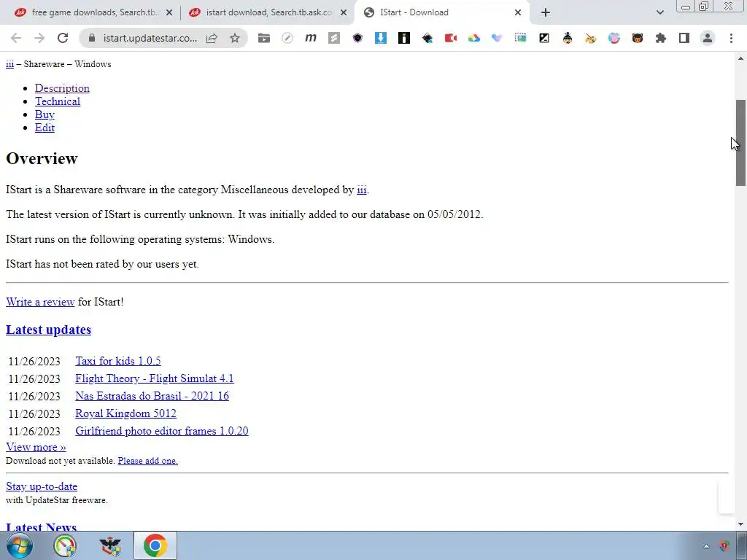
Task: Open 'Taxi for kids 1.0.5'
Action: (x=118, y=361)
